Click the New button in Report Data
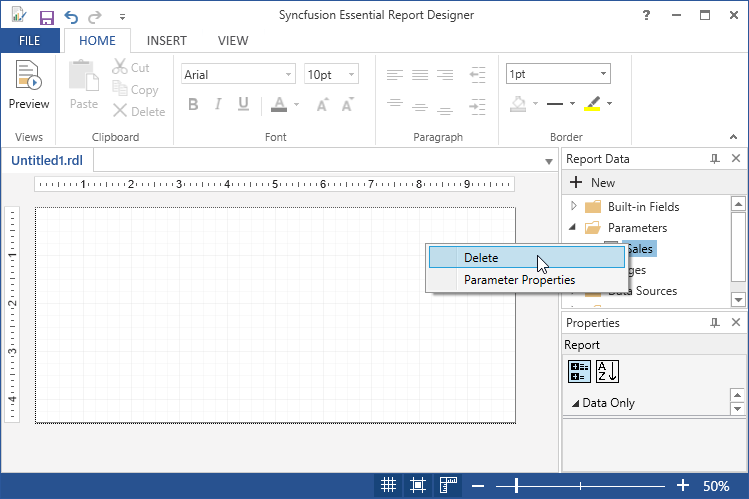The image size is (749, 499). click(592, 183)
